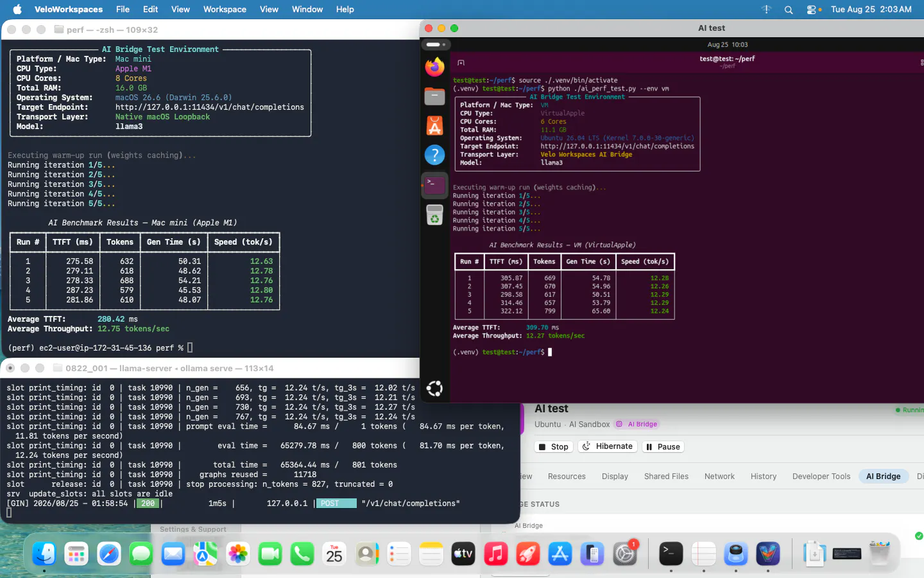Open the Trash in the Ubuntu dock
Screen dimensions: 924x578
coord(435,215)
